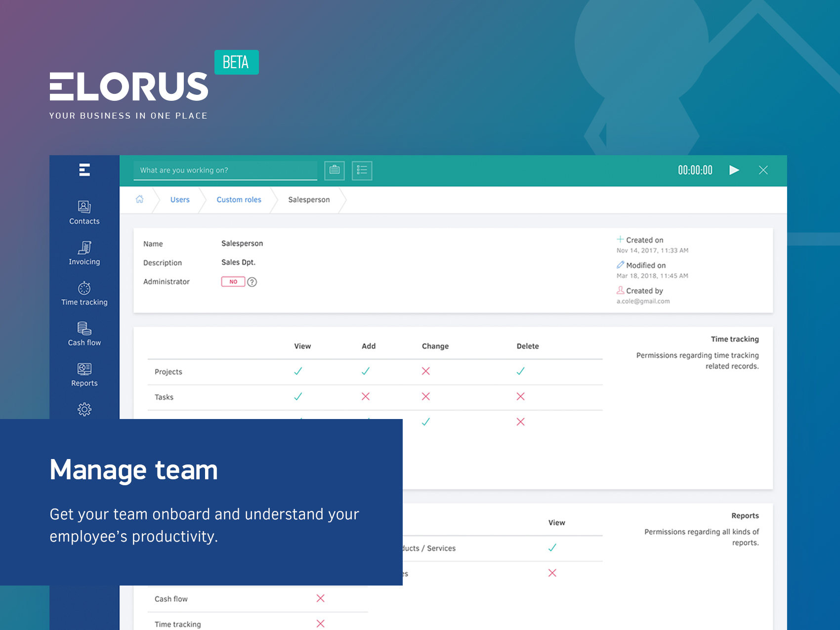Viewport: 840px width, 630px height.
Task: Go to the home breadcrumb icon
Action: pyautogui.click(x=140, y=199)
